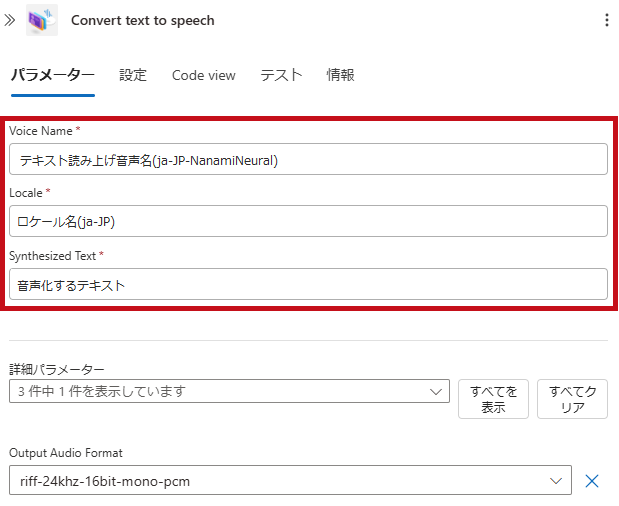Click the Synthesized Text input field
The image size is (619, 506).
308,284
